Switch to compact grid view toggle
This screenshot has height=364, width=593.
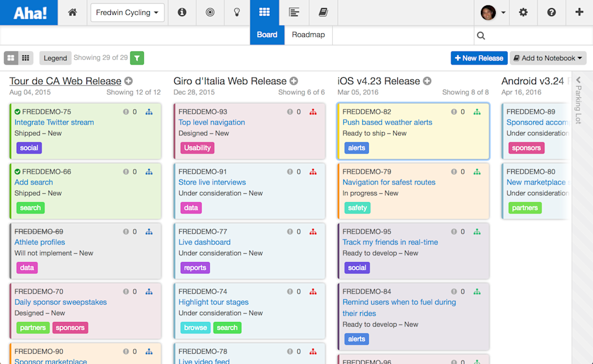pos(25,58)
